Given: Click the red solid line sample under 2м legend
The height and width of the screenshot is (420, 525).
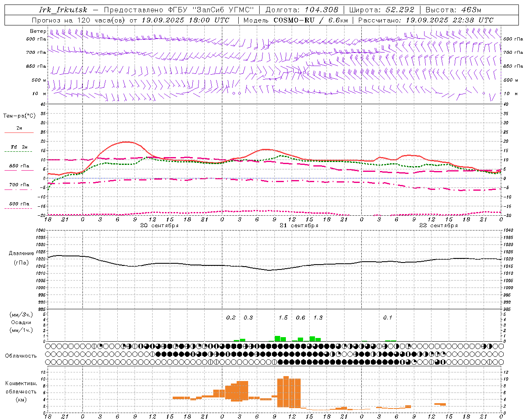Looking at the screenshot, I should click(19, 133).
